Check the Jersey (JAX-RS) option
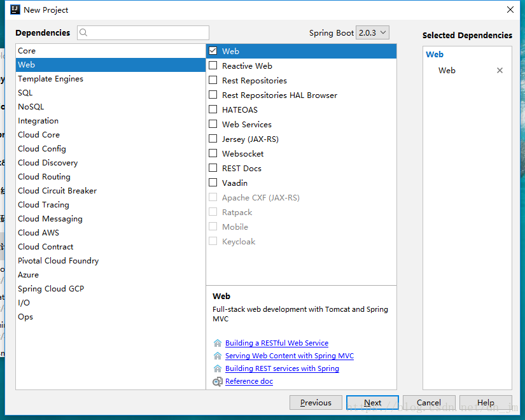Viewport: 525px width, 420px height. click(213, 139)
